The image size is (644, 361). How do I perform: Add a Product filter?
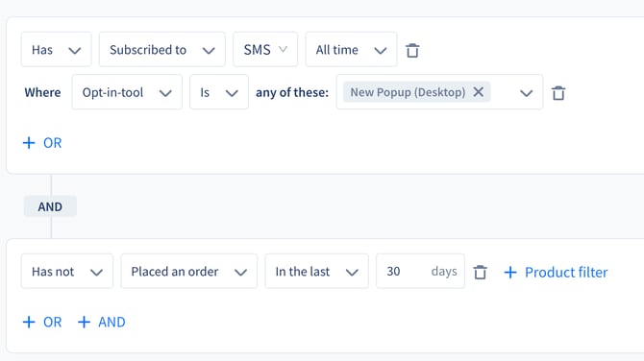(x=556, y=272)
